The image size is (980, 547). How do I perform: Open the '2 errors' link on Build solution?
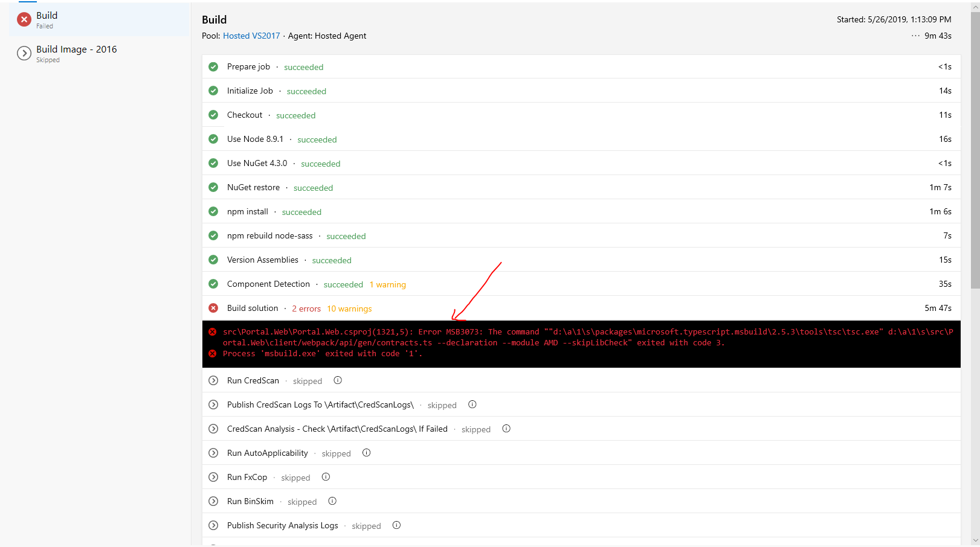click(306, 309)
